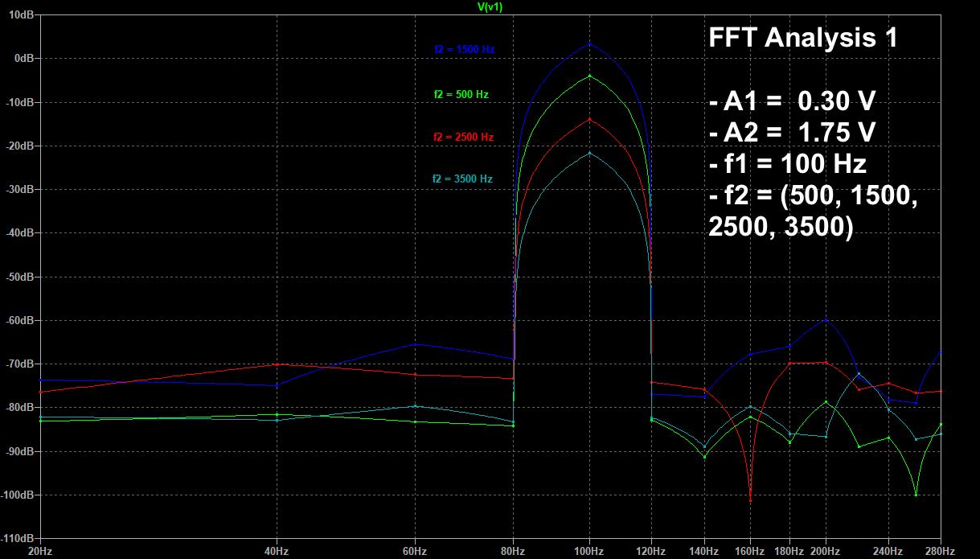Viewport: 980px width, 559px height.
Task: Click the green trace dip near 240Hz
Action: (918, 495)
